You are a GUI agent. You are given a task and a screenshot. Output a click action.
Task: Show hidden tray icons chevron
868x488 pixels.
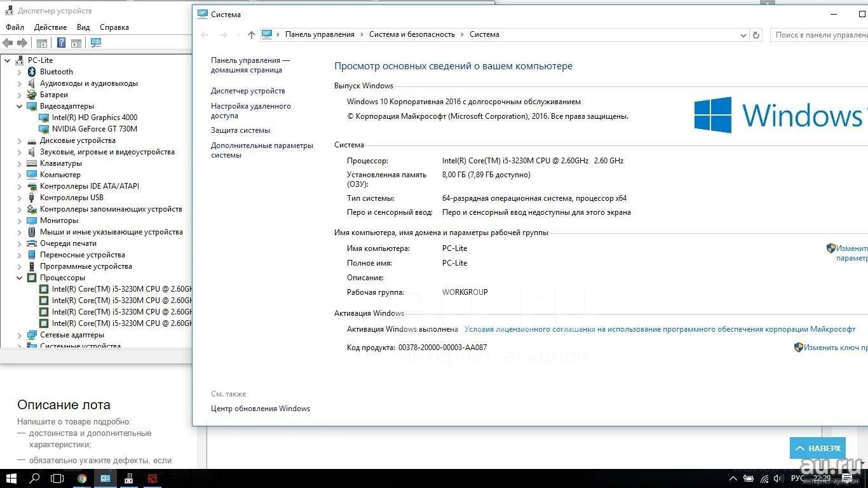point(733,478)
